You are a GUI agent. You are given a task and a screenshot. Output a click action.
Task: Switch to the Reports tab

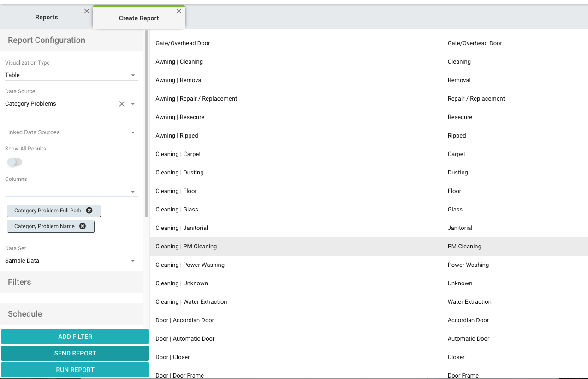pyautogui.click(x=47, y=18)
